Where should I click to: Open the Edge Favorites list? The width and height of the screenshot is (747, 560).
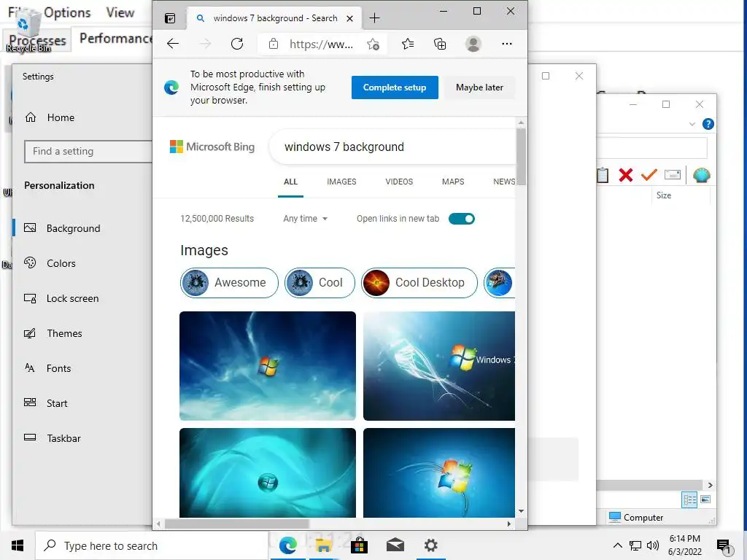coord(408,44)
